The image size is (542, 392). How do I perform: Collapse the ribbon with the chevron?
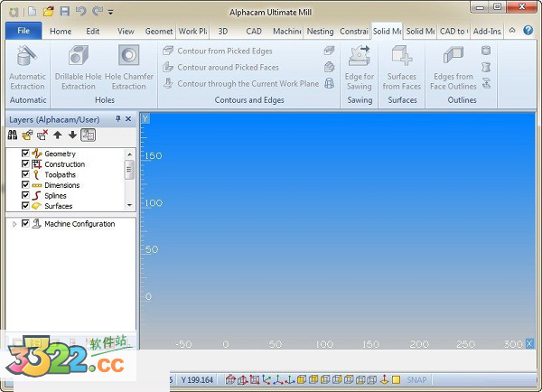tap(512, 31)
